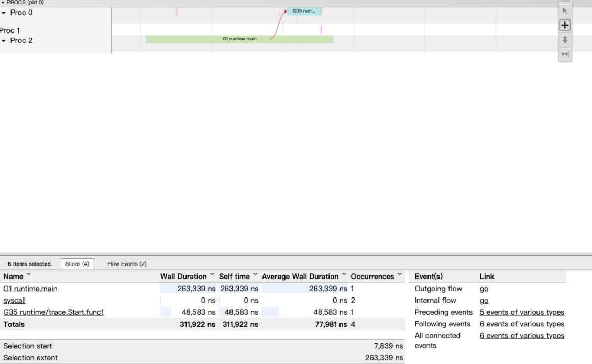592x364 pixels.
Task: Open the Average Wall Duration sort dropdown
Action: click(x=344, y=274)
